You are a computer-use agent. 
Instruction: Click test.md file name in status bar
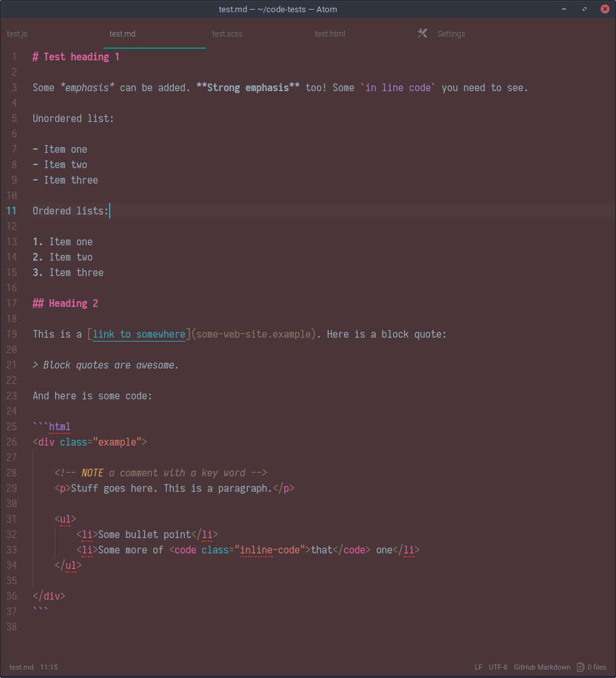(21, 667)
